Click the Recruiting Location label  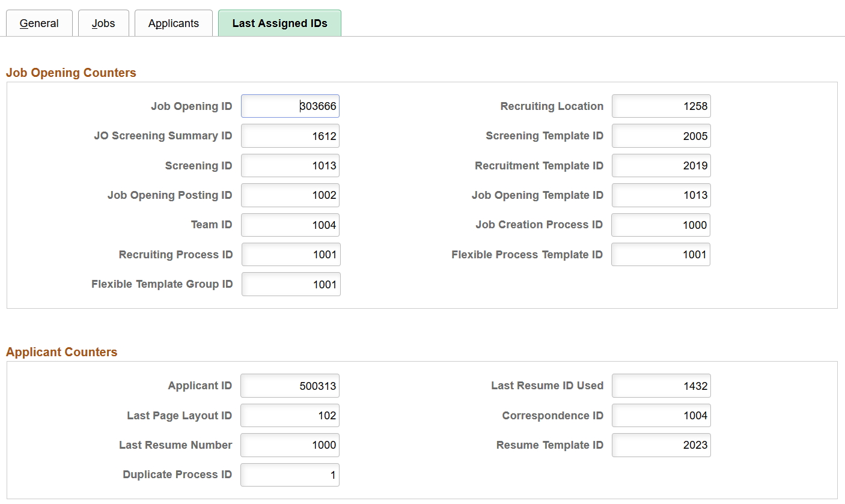[552, 106]
